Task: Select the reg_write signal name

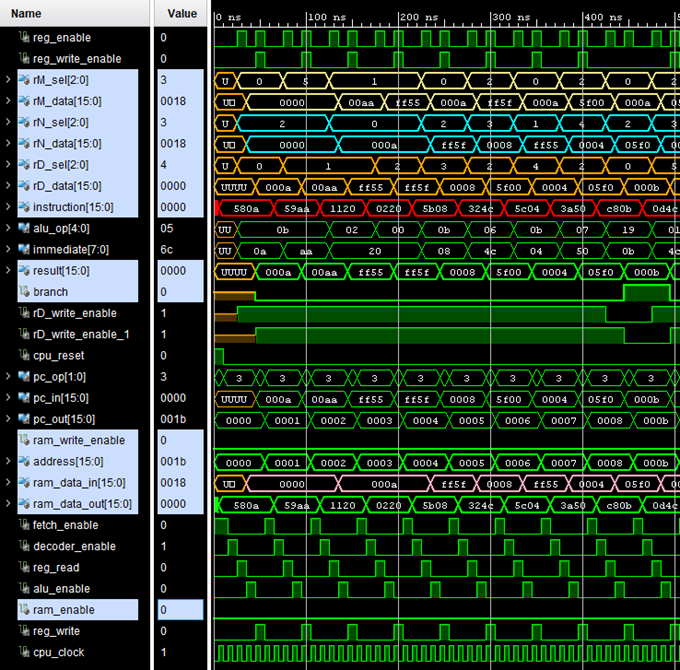Action: [x=56, y=631]
